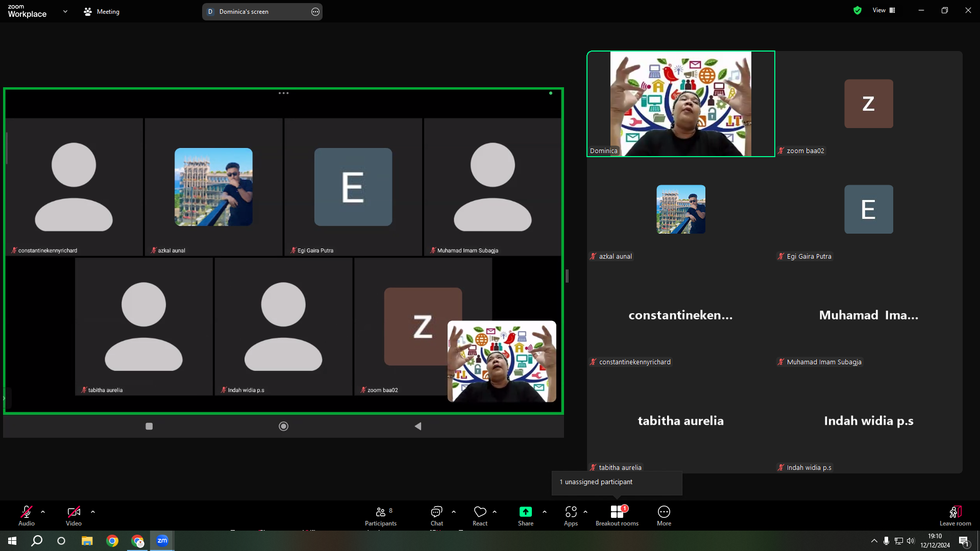Click Indah widia p.s tile in gallery

[x=869, y=420]
